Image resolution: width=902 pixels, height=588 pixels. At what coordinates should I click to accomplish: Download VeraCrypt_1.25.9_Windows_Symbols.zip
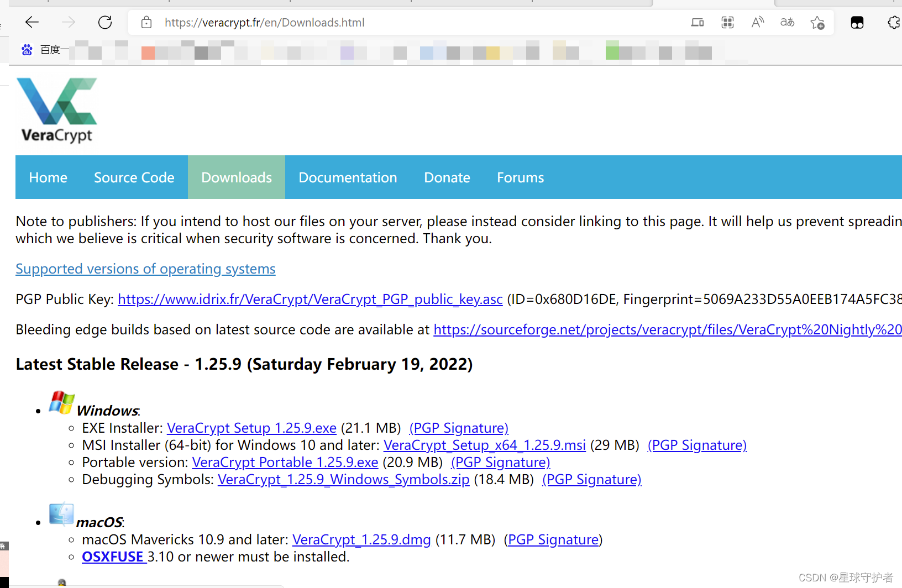point(344,480)
